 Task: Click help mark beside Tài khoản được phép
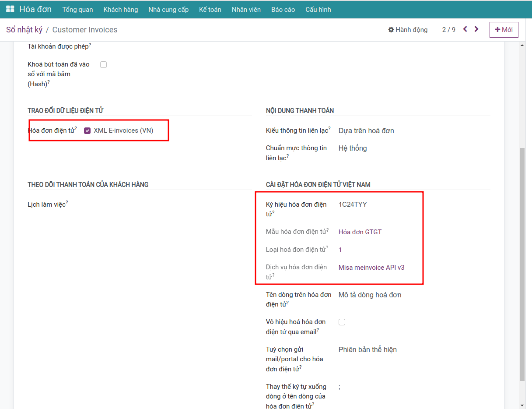coord(90,44)
